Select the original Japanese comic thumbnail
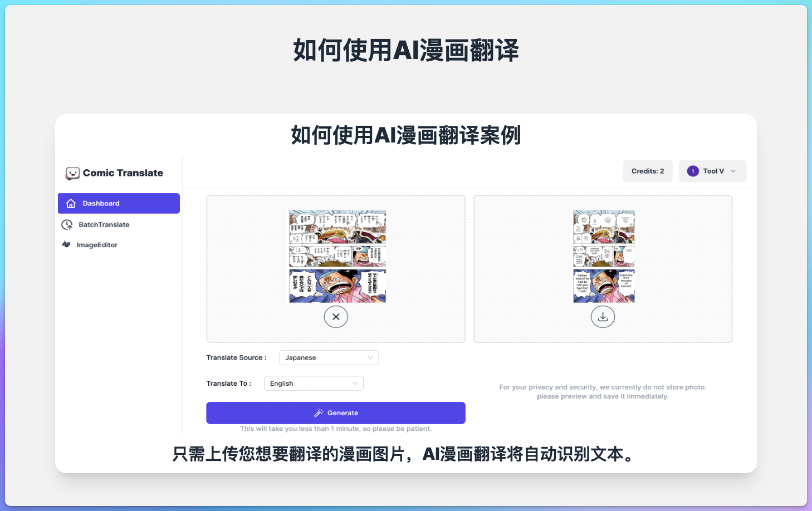This screenshot has width=812, height=511. coord(337,257)
